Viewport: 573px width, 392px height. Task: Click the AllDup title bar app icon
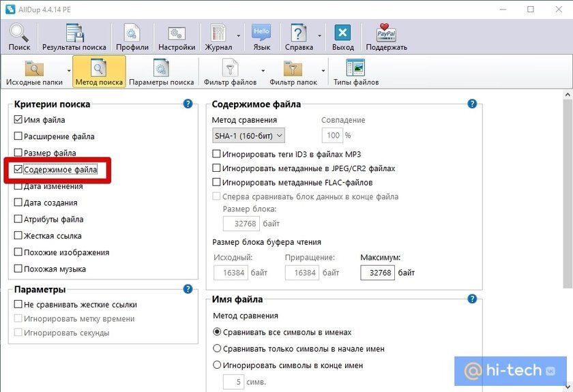click(10, 10)
